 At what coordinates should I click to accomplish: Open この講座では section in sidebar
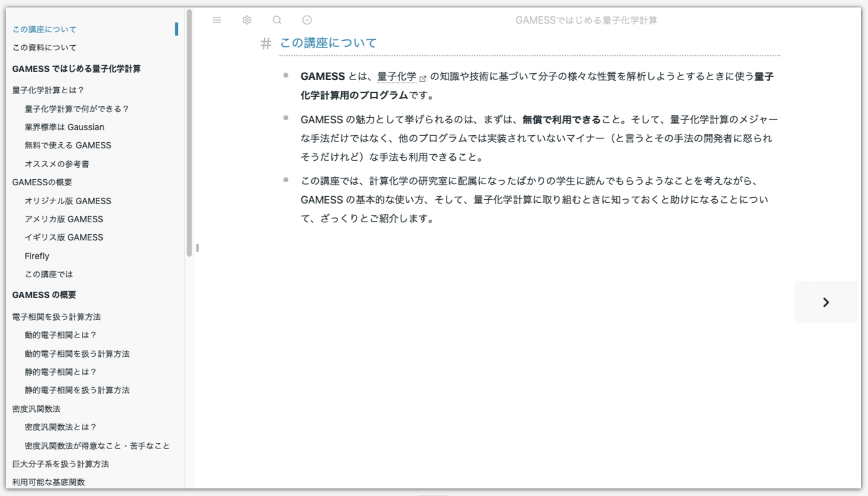[x=49, y=274]
